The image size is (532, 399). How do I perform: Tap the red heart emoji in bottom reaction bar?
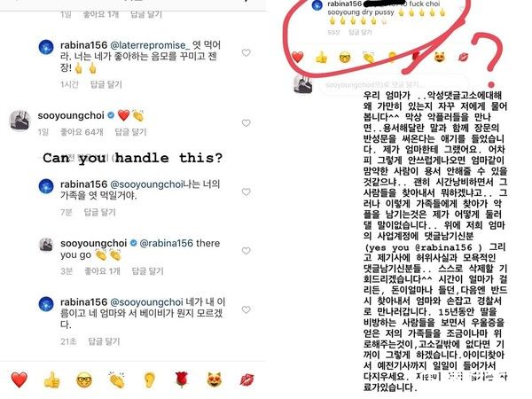point(19,379)
